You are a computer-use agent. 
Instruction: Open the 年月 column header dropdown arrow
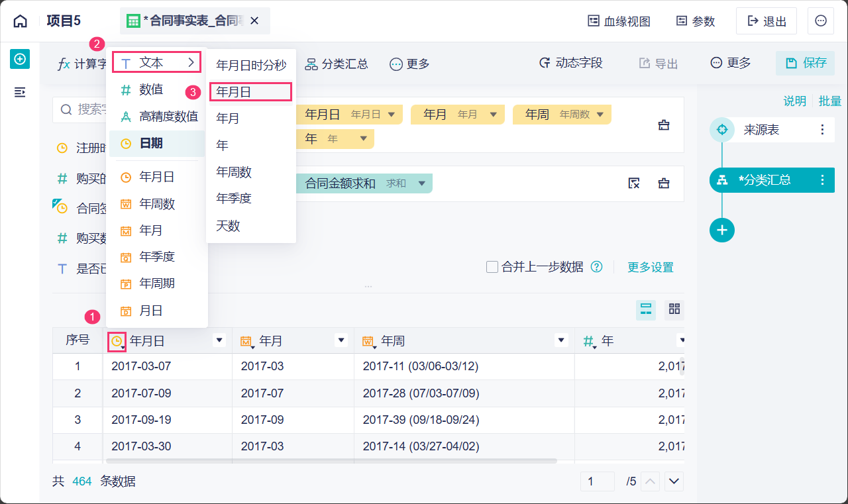tap(341, 340)
